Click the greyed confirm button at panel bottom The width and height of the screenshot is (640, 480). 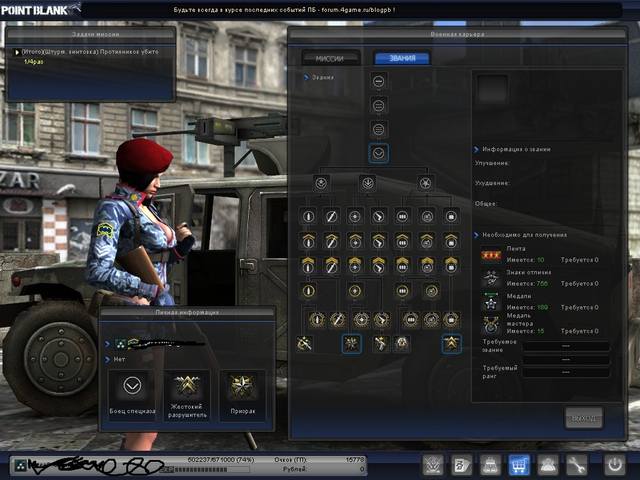pos(584,418)
